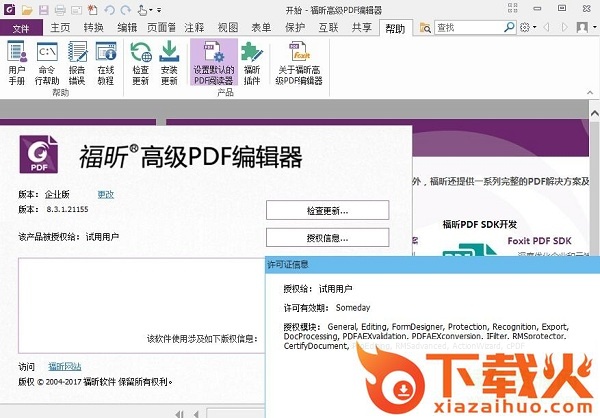Switch to the 表单 tab
600x418 pixels.
click(261, 28)
